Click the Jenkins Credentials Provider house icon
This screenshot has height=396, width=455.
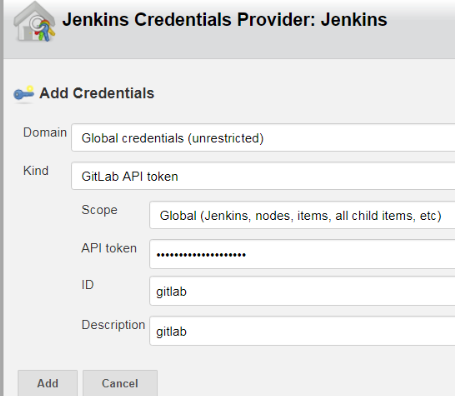point(34,22)
